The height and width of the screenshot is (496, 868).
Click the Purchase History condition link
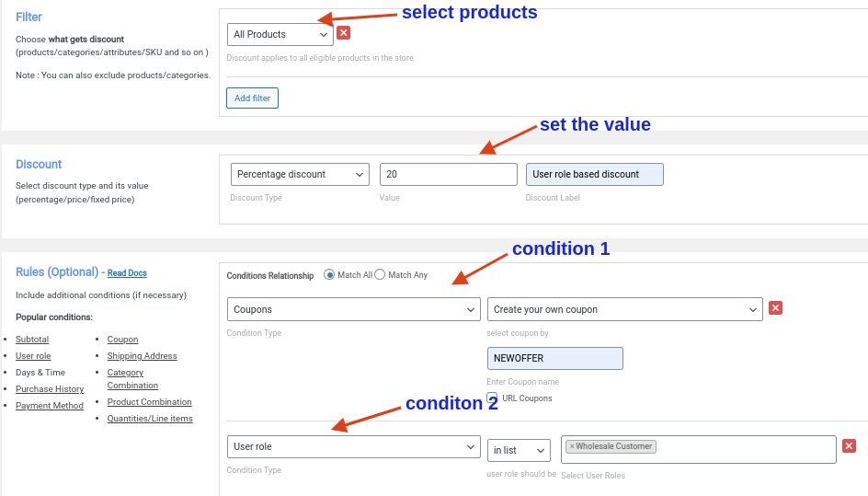[50, 389]
